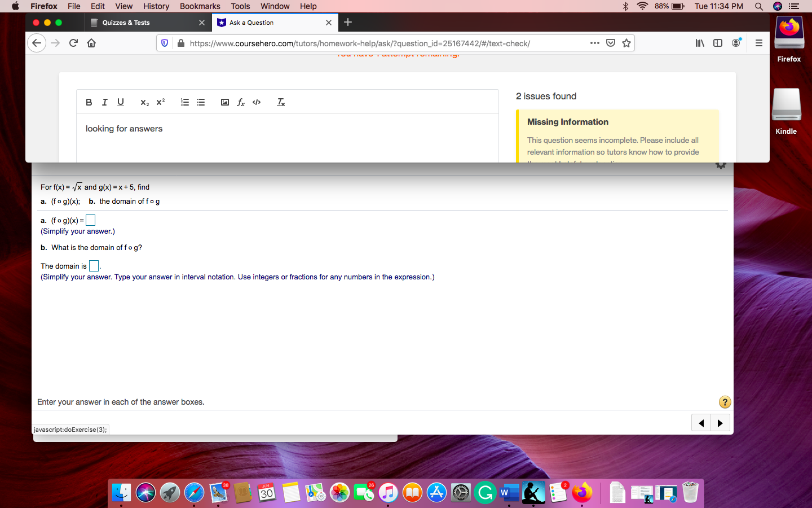Open the gear settings in the quiz window

pos(721,165)
